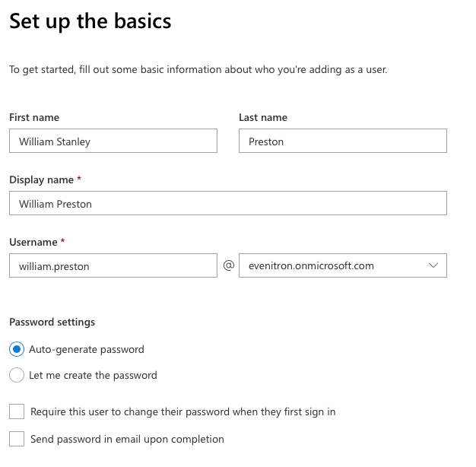Click the First name field containing William Stanley
Viewport: 476px width, 467px height.
tap(113, 141)
